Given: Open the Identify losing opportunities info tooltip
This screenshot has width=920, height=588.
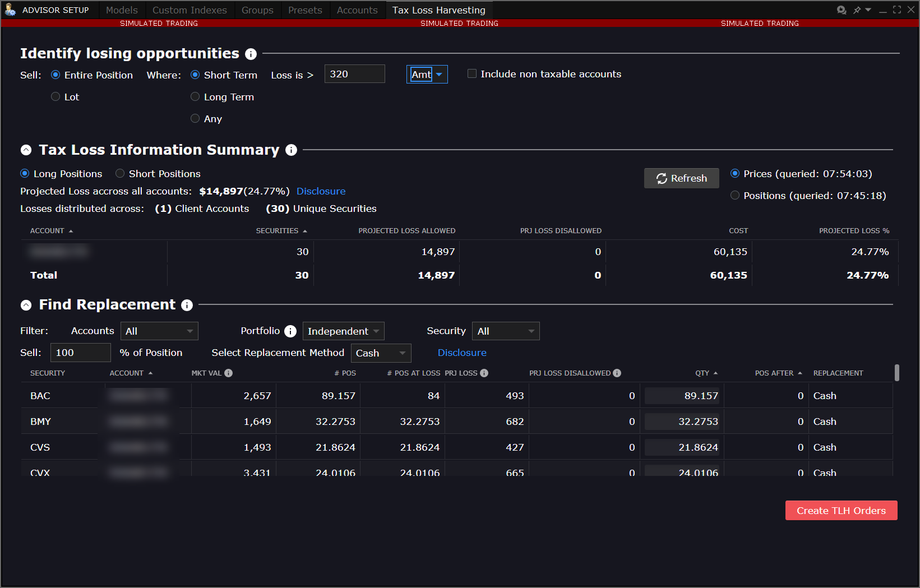Looking at the screenshot, I should pyautogui.click(x=251, y=54).
